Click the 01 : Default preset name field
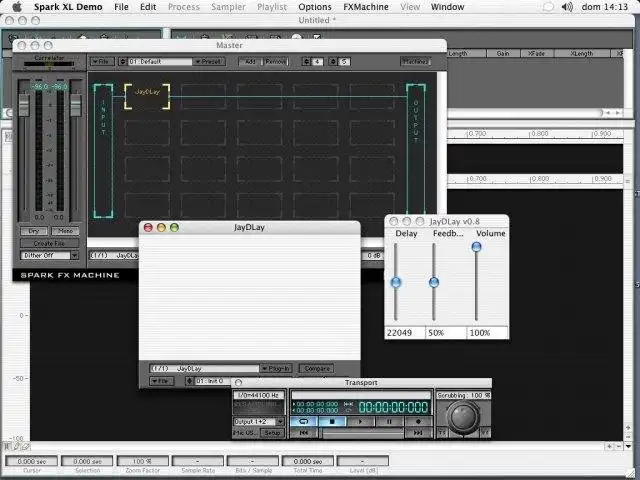Image resolution: width=640 pixels, height=480 pixels. [160, 62]
